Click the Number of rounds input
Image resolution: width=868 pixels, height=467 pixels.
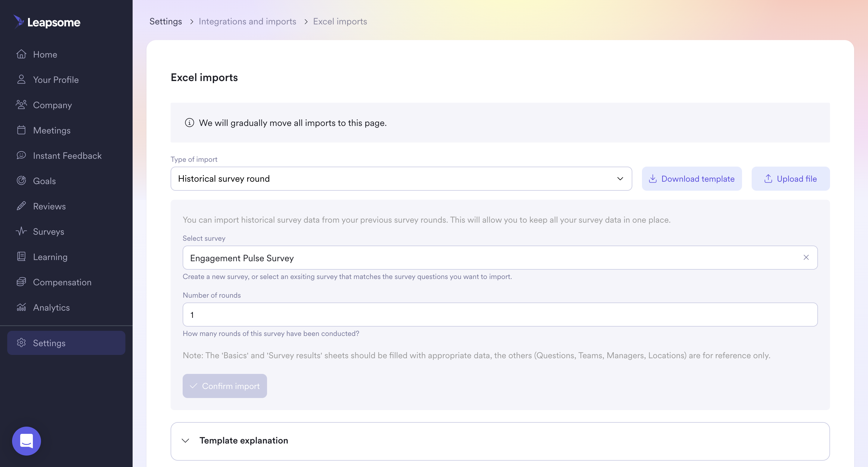click(x=500, y=314)
